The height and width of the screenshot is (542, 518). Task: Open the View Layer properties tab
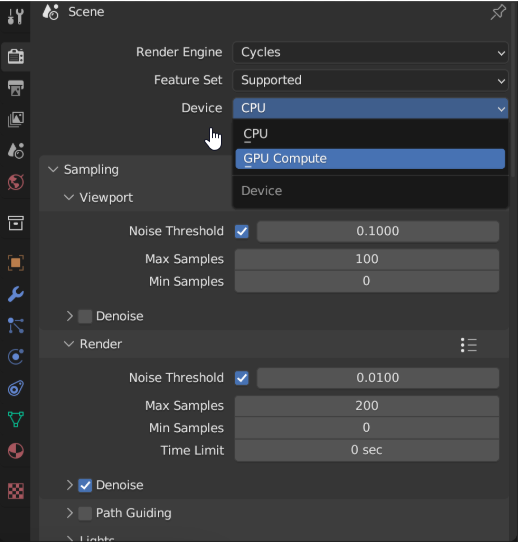(x=16, y=119)
